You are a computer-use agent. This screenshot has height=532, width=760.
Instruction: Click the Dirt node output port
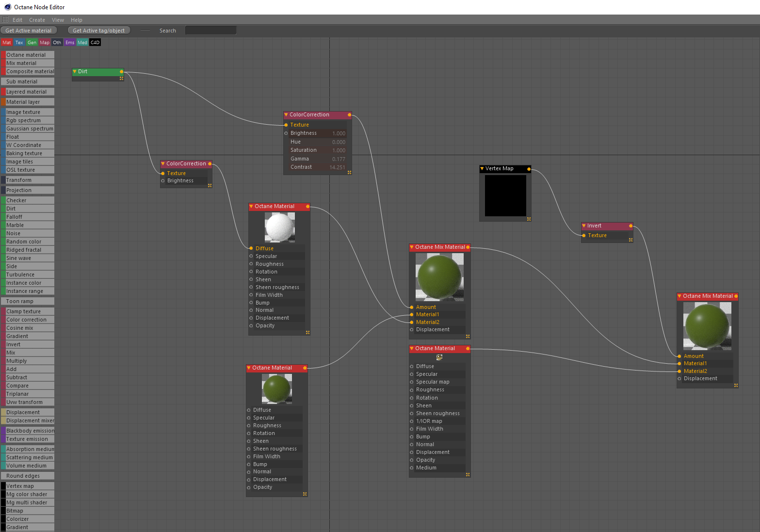[x=121, y=72]
